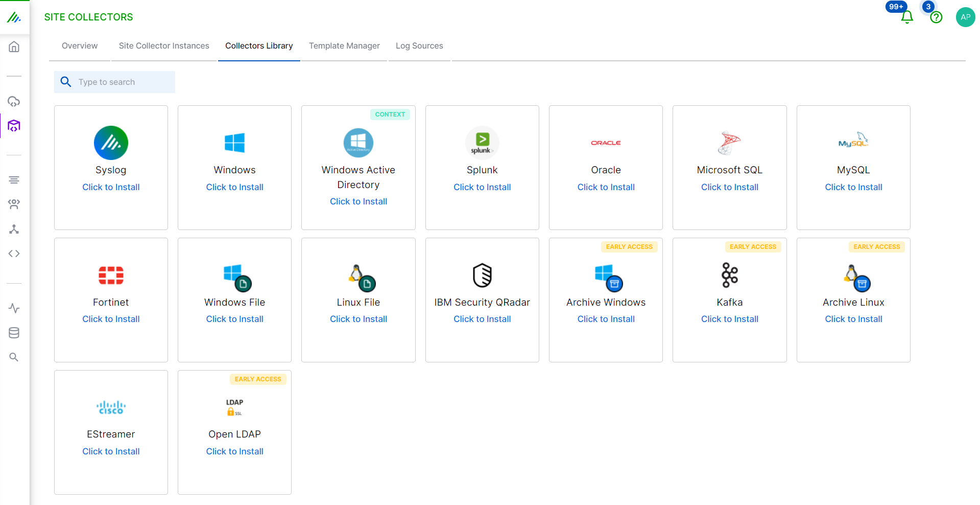Click to Install Linux File
Screen dimensions: 980x505
click(x=358, y=319)
